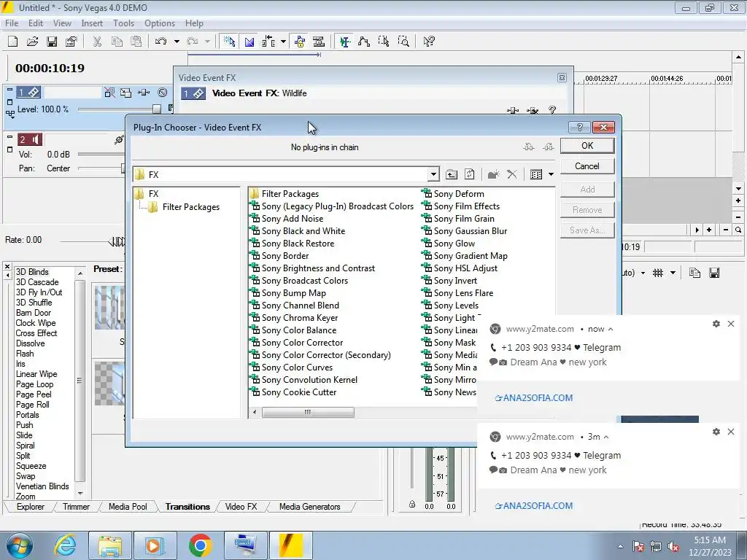Click Cancel in Plug-In Chooser
747x560 pixels.
click(x=587, y=166)
